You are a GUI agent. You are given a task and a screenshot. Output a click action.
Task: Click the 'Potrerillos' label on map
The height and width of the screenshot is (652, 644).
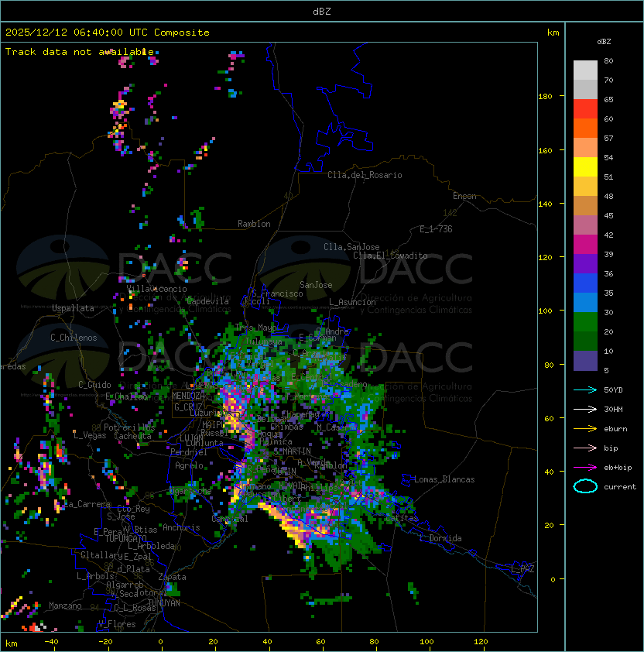click(129, 427)
